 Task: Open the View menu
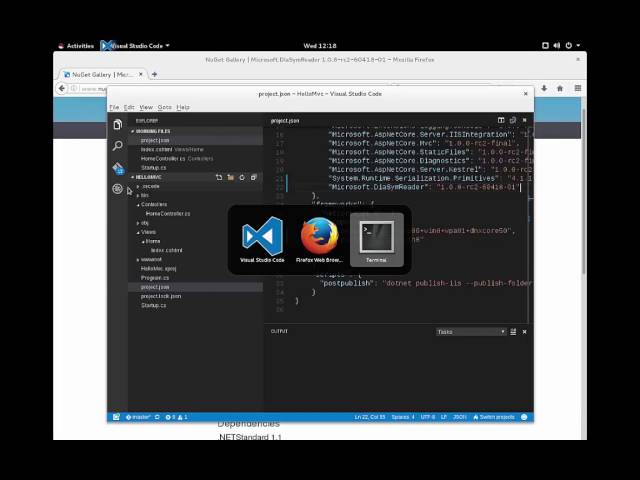146,107
